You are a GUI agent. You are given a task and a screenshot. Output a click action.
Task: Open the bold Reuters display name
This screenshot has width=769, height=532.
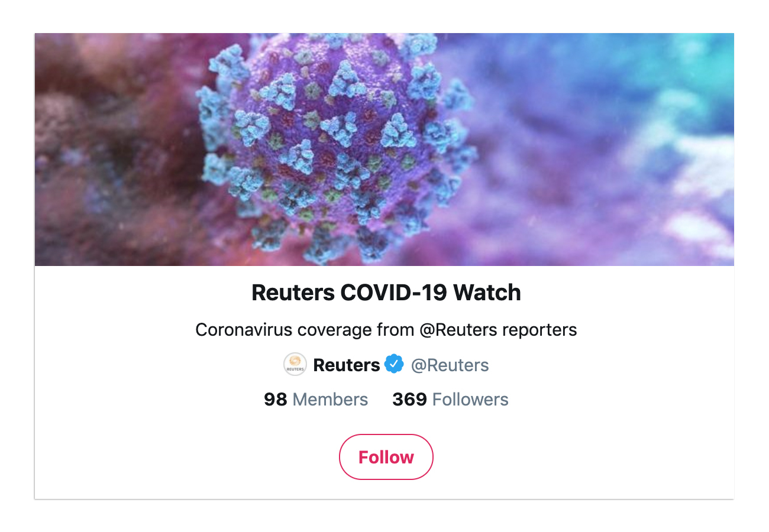[347, 365]
